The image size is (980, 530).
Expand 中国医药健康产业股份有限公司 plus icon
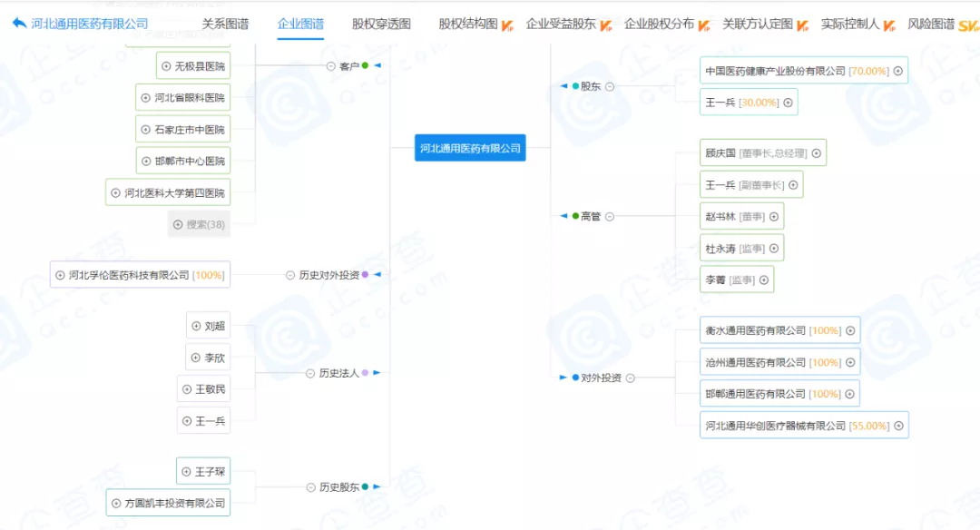coord(898,71)
